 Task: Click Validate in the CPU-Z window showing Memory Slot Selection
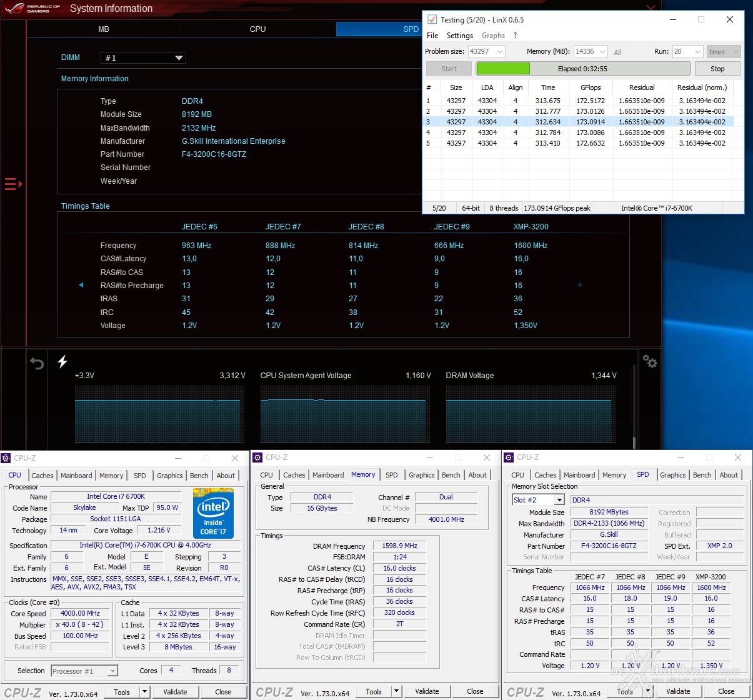click(x=678, y=691)
